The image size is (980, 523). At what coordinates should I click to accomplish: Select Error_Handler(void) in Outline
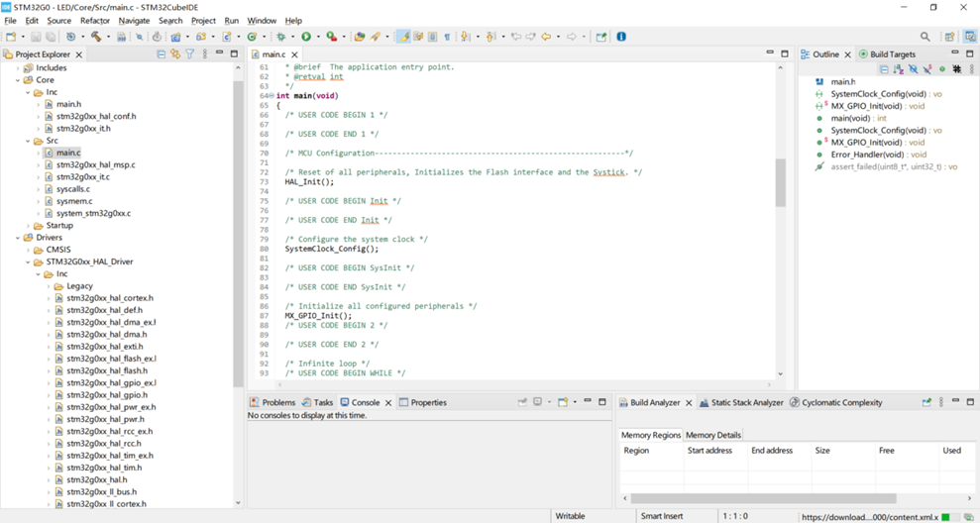867,155
